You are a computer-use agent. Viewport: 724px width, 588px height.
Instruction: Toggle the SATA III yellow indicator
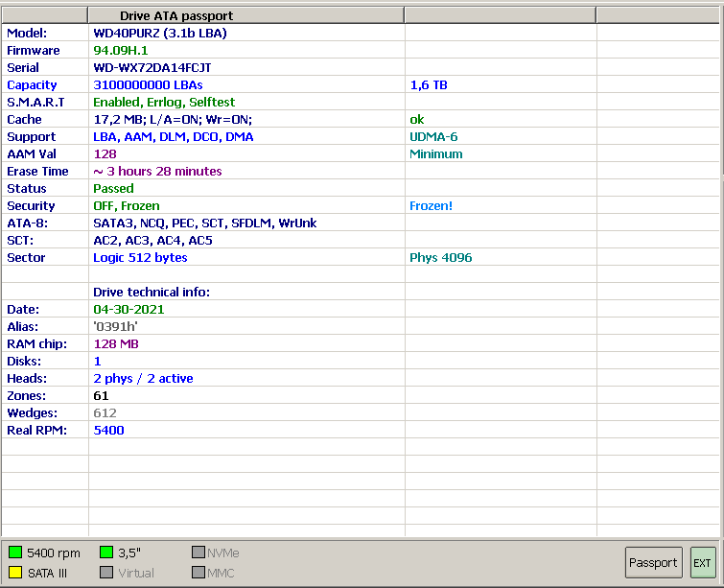[15, 573]
